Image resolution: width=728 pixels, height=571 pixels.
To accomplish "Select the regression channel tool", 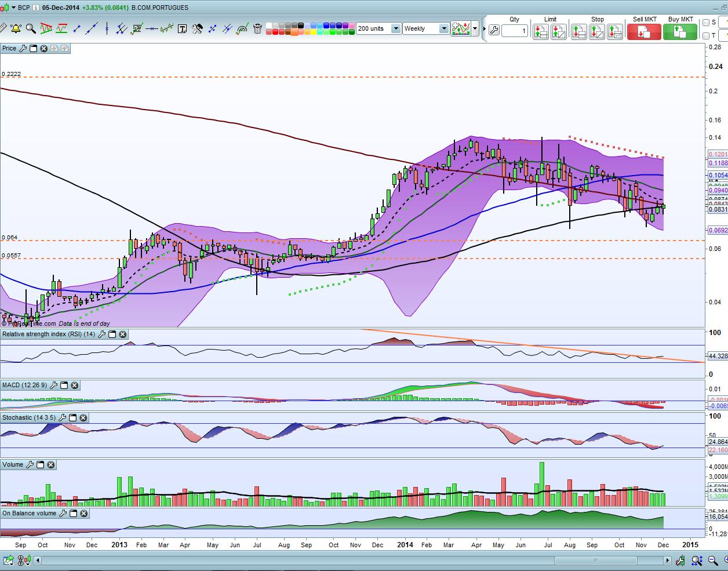I will point(167,28).
